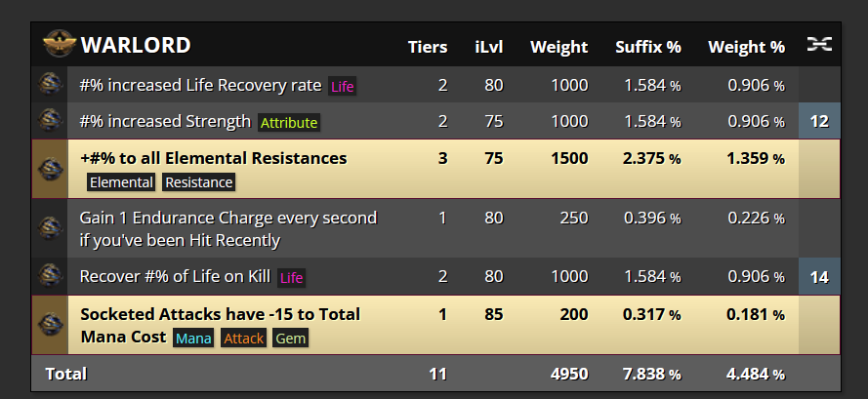This screenshot has height=399, width=868.
Task: Click orb icon beside Socketed Attacks mod
Action: tap(50, 325)
